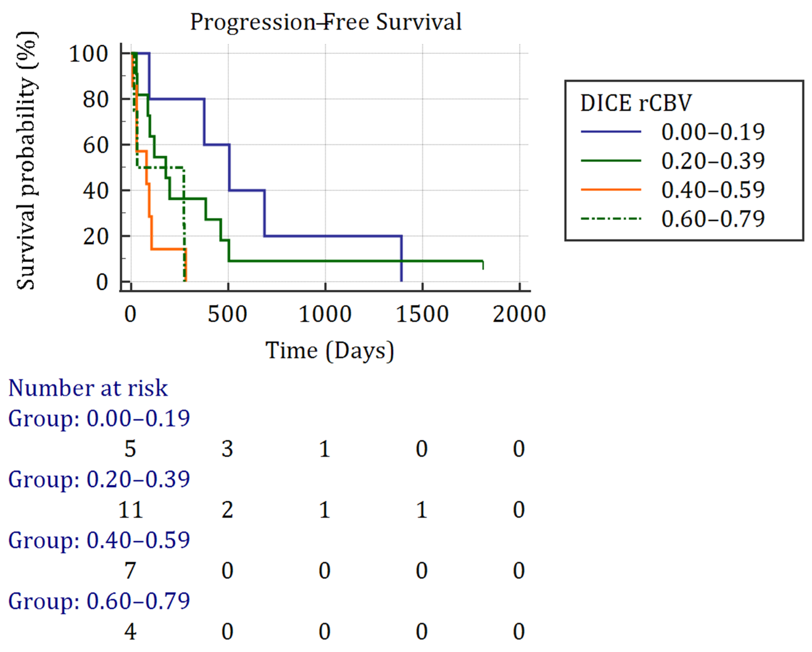Viewport: 812px width, 652px height.
Task: Select the 'Group: 0.60–0.79' risk table label
Action: [x=99, y=601]
